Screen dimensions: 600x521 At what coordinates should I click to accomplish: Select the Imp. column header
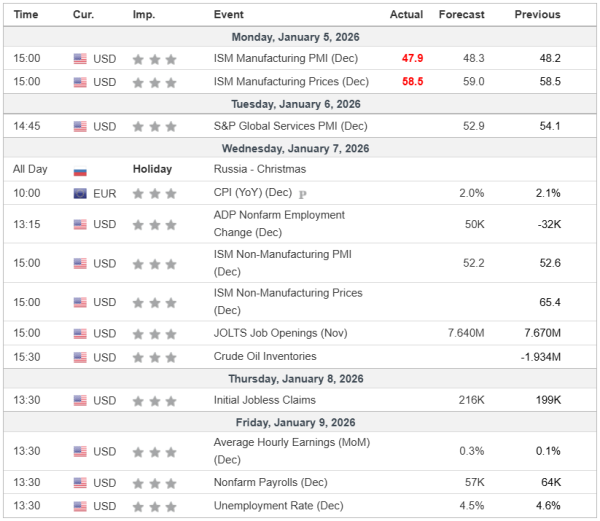144,15
